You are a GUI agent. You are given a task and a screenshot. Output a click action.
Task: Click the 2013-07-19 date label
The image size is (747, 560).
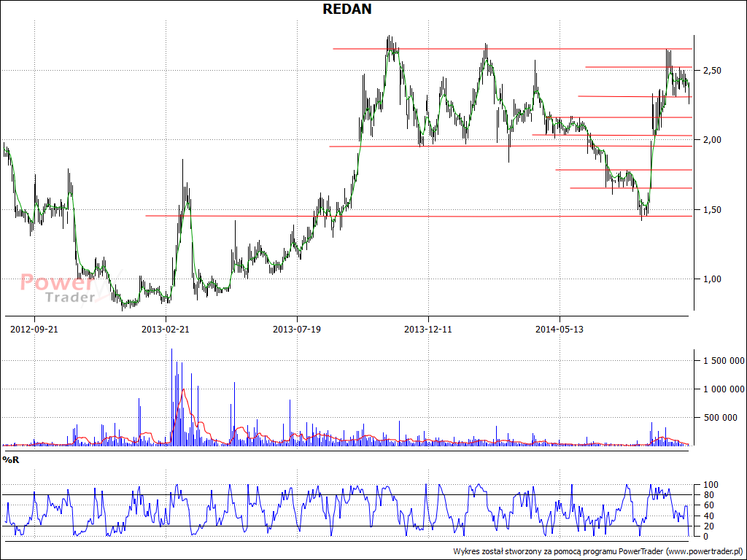point(297,329)
